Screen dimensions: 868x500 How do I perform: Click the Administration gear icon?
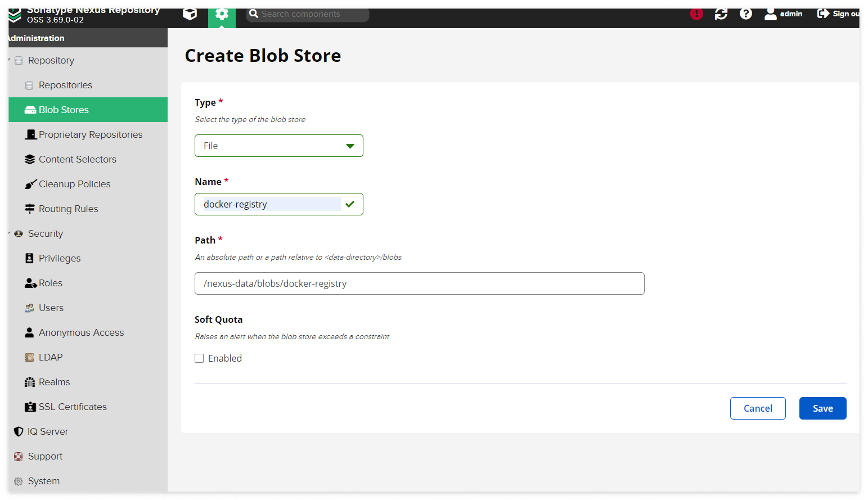tap(222, 15)
